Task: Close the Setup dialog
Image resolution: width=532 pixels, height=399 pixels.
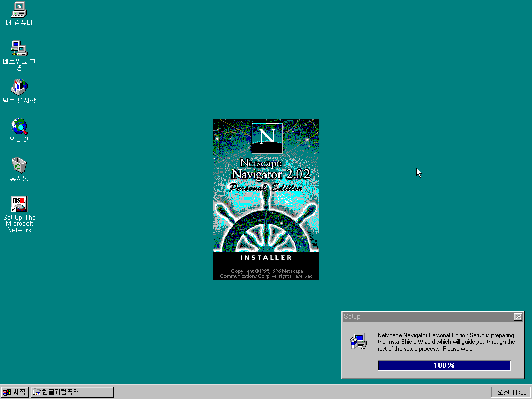Action: point(518,316)
